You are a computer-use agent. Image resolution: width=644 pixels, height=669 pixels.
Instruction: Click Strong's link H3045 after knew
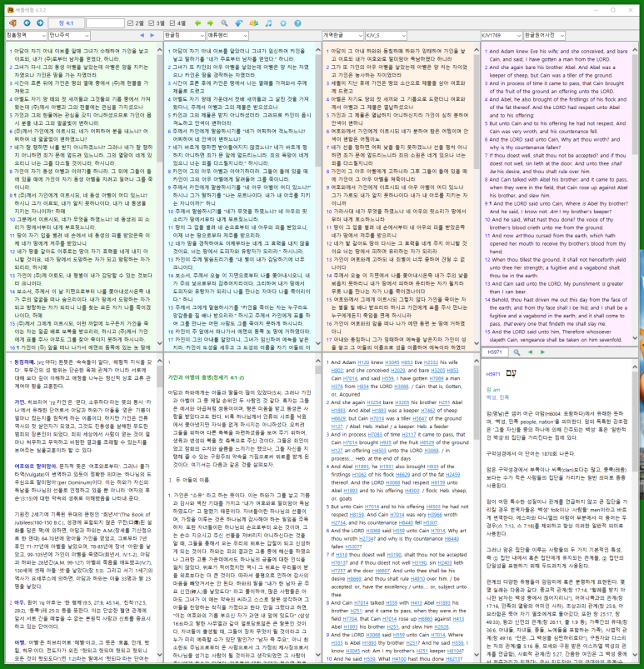click(x=392, y=362)
